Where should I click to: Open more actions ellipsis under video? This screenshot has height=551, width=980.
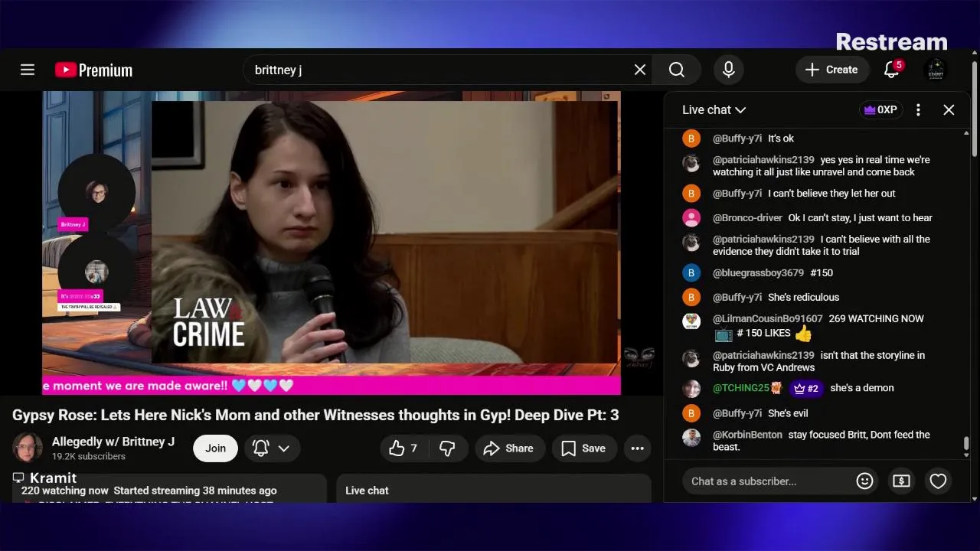pos(637,448)
